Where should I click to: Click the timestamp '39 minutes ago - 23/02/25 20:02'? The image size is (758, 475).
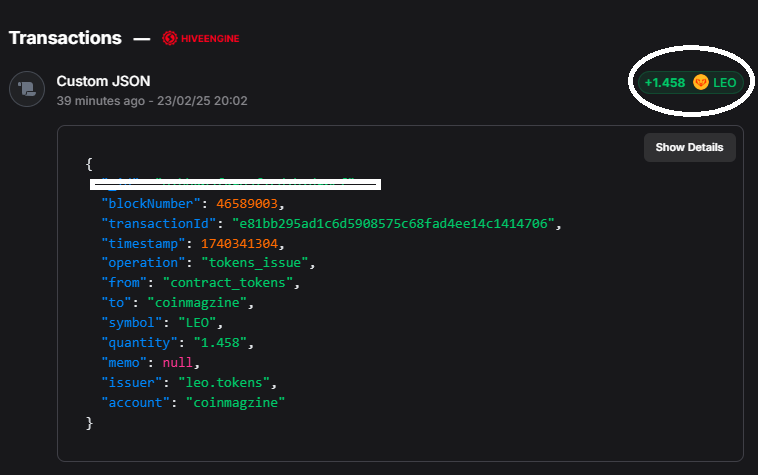point(152,101)
